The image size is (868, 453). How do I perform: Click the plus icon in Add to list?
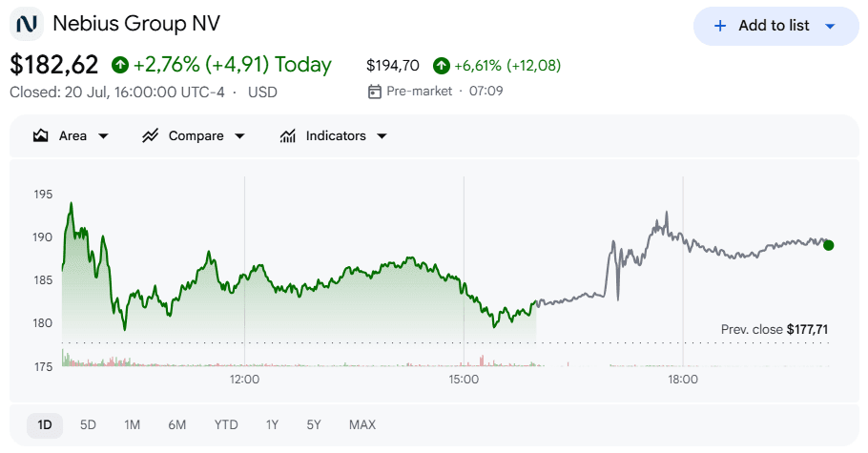pos(719,26)
